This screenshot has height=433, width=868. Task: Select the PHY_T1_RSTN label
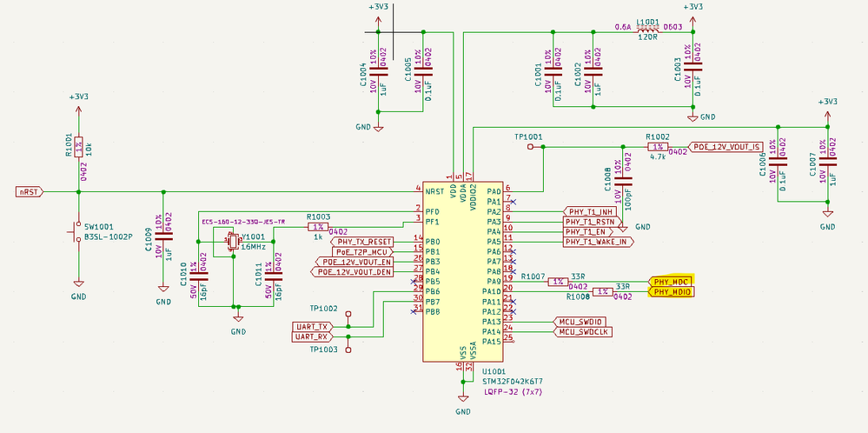592,222
